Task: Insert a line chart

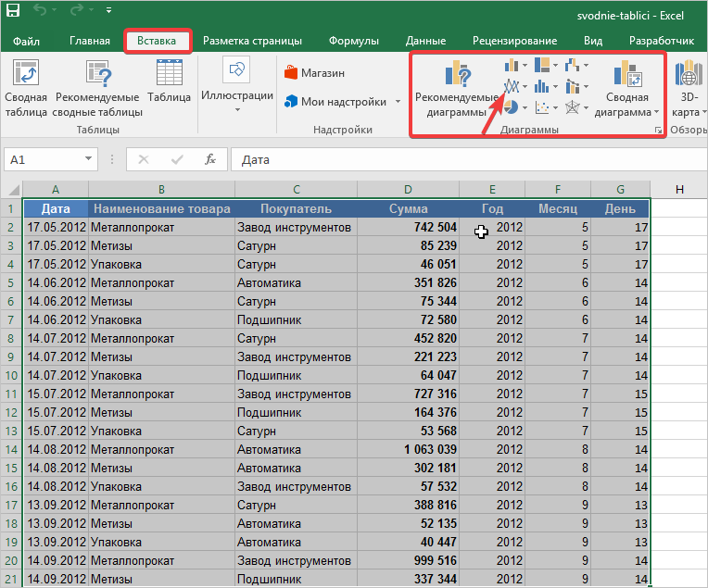Action: 512,87
